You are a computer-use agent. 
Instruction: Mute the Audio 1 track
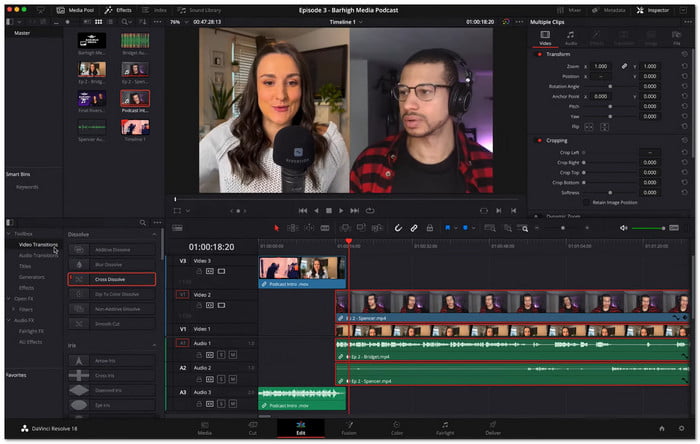pyautogui.click(x=233, y=355)
